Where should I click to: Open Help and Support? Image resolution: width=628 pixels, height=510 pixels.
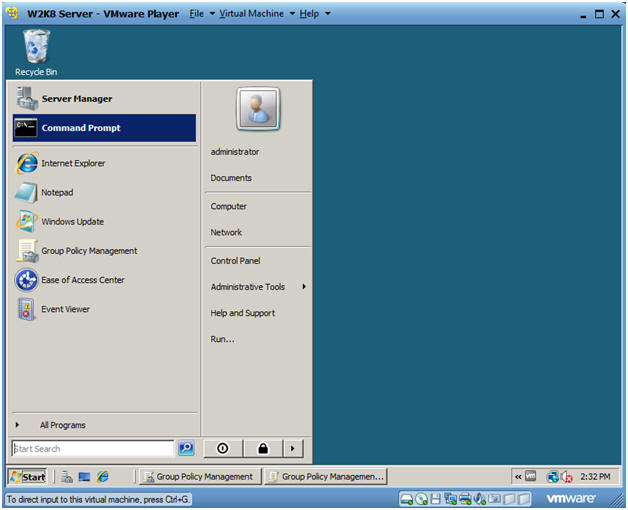(243, 313)
